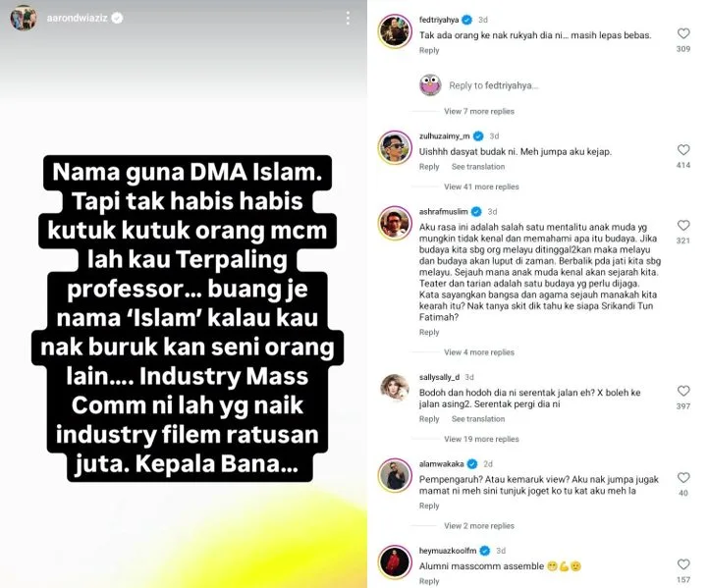Viewport: 708px width, 588px height.
Task: Like sallysally_d's comment heart
Action: tap(683, 391)
